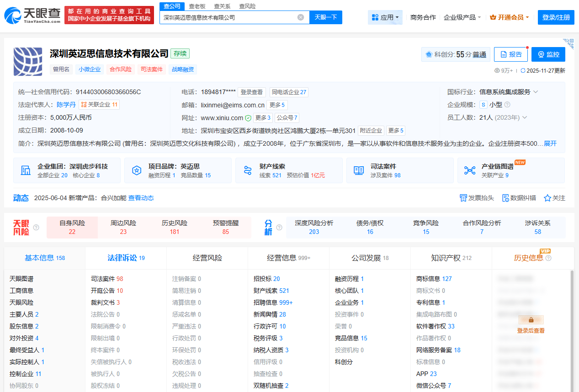Image resolution: width=579 pixels, height=392 pixels.
Task: Expand the Applications dropdown
Action: tap(385, 17)
